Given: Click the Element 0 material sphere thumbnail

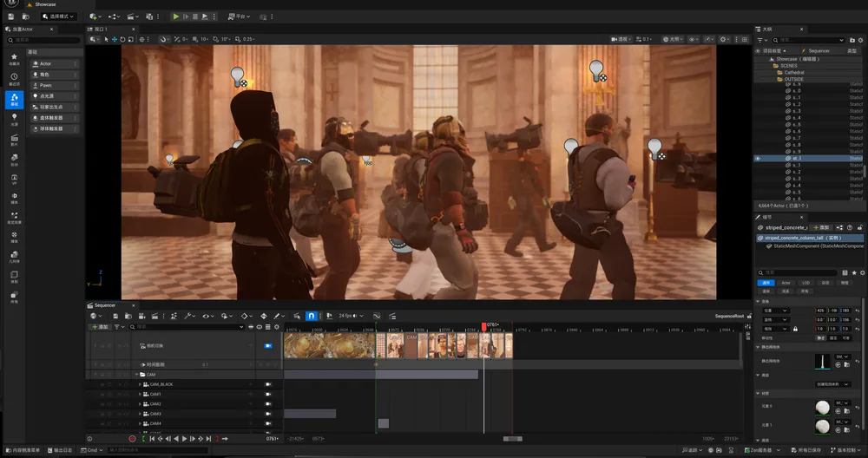Looking at the screenshot, I should (823, 407).
